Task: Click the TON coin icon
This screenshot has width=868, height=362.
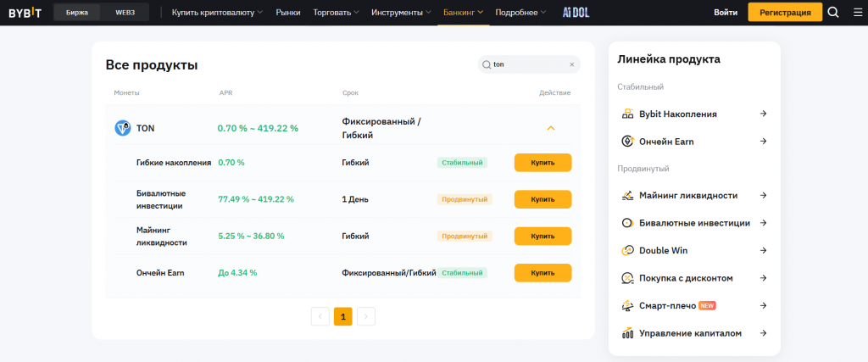Action: click(122, 128)
